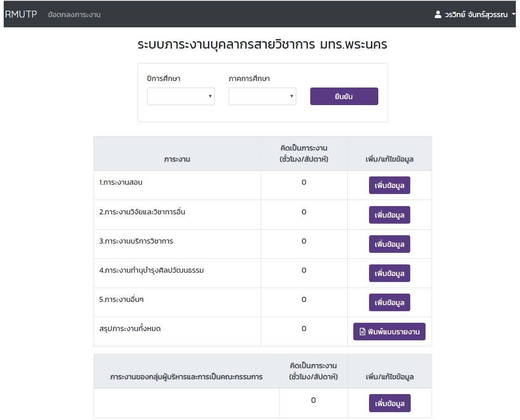This screenshot has height=420, width=520.
Task: Click the user profile icon in navbar
Action: coord(438,15)
